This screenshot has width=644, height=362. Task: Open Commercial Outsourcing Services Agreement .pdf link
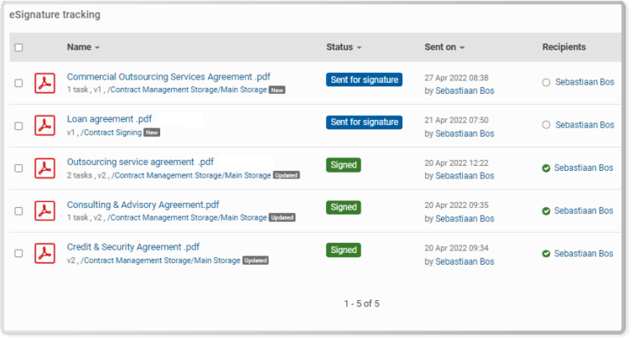coord(169,77)
